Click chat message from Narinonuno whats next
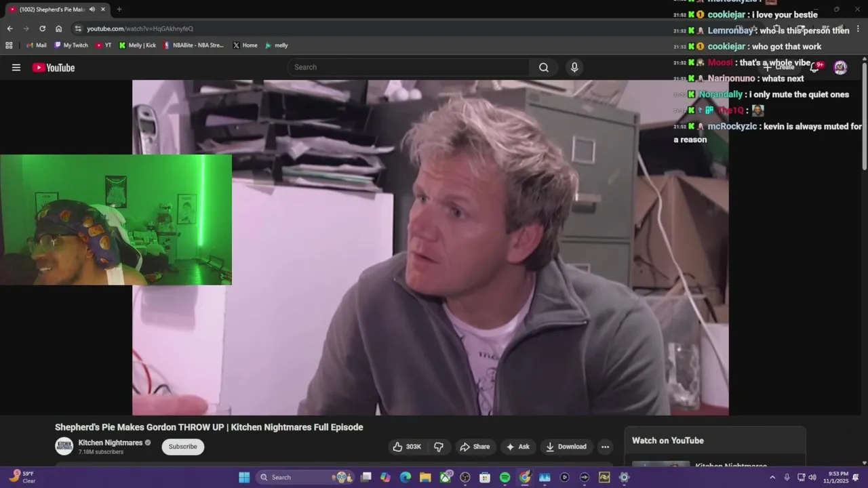This screenshot has height=488, width=868. pos(739,79)
